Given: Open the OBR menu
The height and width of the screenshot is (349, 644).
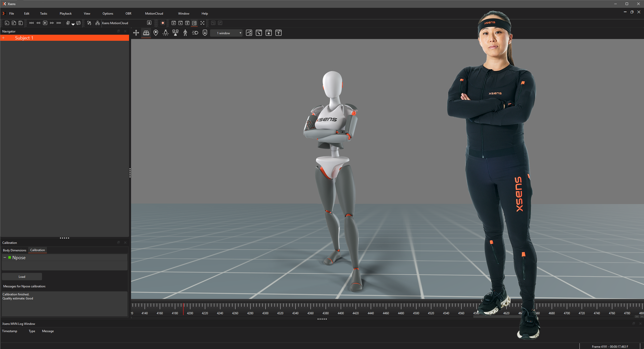Looking at the screenshot, I should [128, 14].
